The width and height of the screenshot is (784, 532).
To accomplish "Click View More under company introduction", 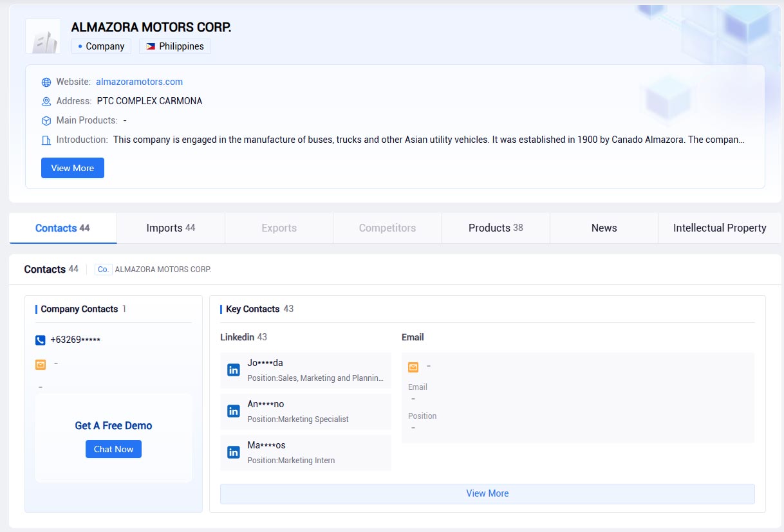I will pos(73,168).
